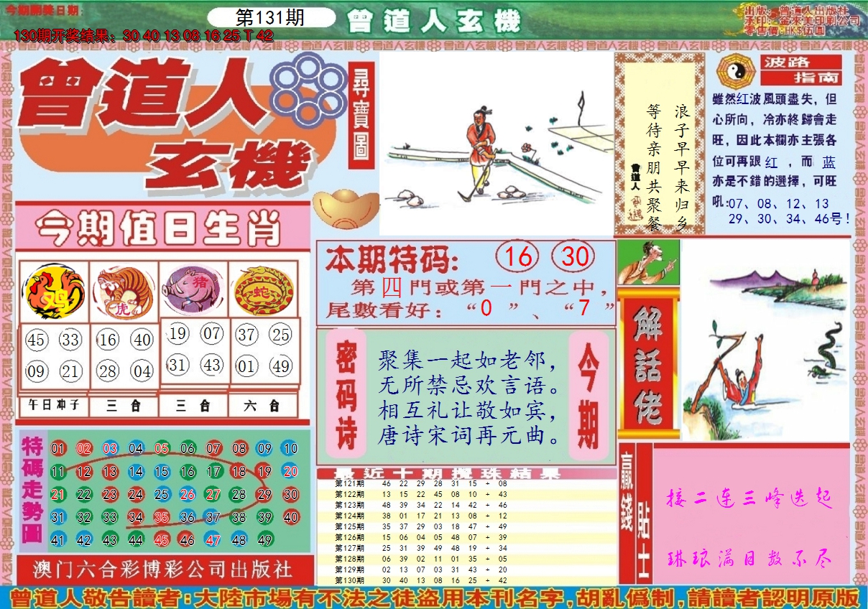Click the 今期 label beside the poem

click(588, 394)
